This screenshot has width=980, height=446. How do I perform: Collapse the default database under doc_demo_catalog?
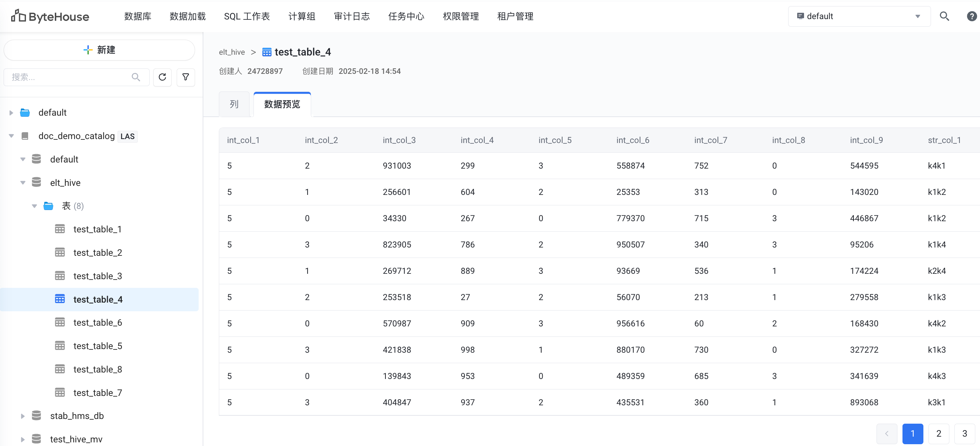[x=23, y=159]
